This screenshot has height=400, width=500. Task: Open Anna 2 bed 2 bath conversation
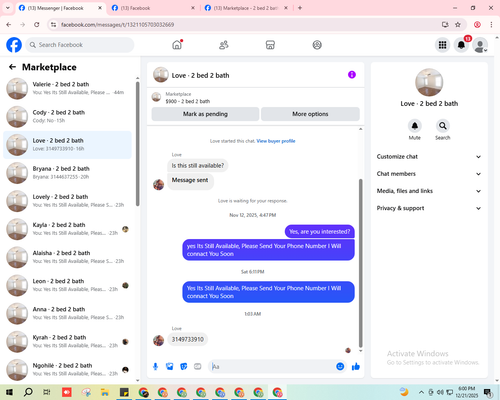pos(67,313)
